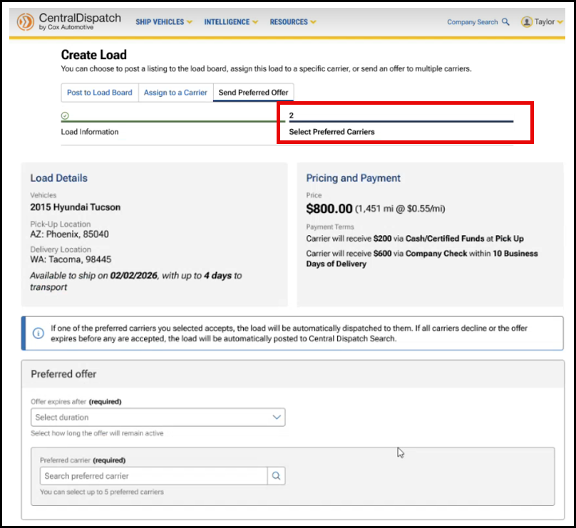Click the CentralDispatch orange logo icon
576x528 pixels.
(25, 22)
